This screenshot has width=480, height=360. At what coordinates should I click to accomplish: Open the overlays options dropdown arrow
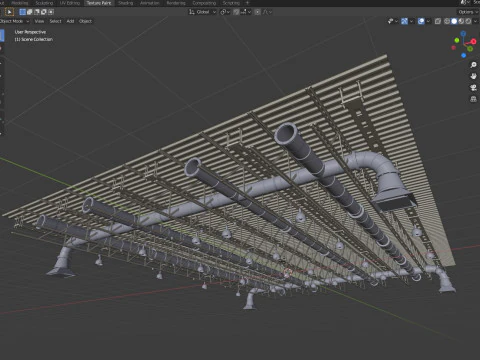pos(428,21)
